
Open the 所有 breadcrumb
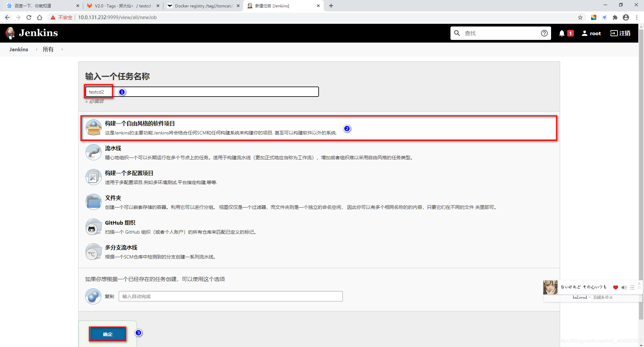(48, 49)
